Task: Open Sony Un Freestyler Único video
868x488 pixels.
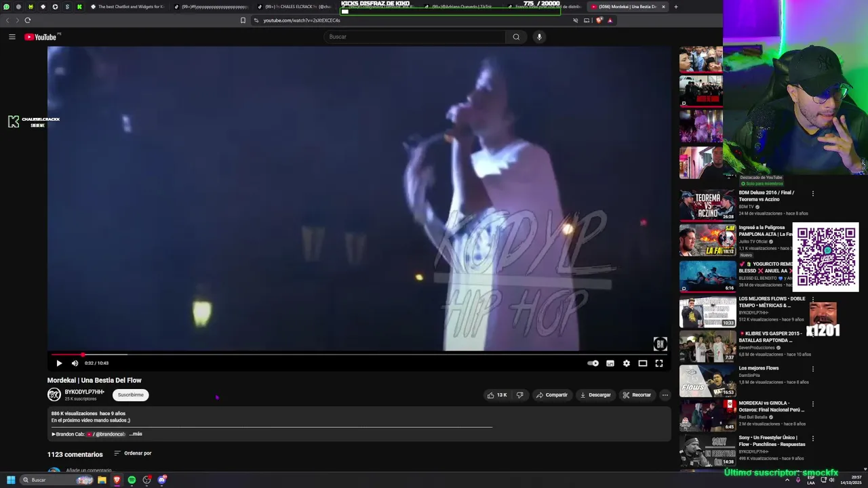Action: pyautogui.click(x=772, y=441)
